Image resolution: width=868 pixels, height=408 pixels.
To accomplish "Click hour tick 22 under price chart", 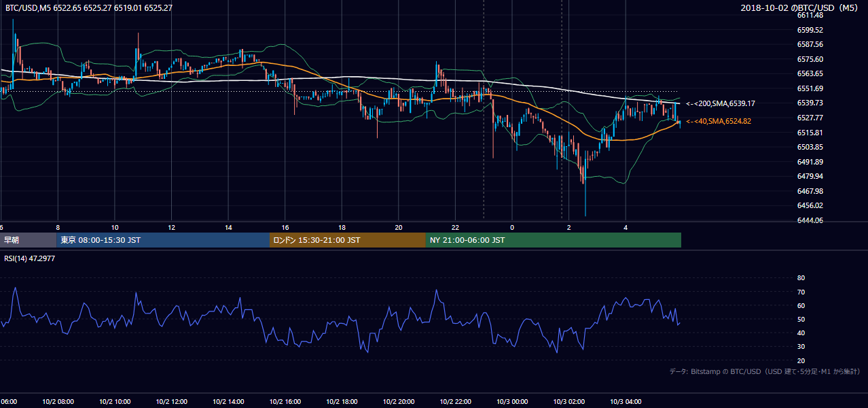I will point(456,227).
